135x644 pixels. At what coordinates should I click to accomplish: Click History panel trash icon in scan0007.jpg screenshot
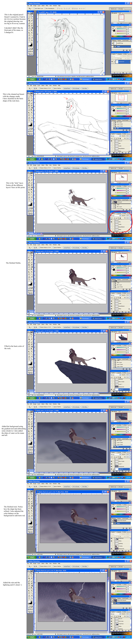130,50
